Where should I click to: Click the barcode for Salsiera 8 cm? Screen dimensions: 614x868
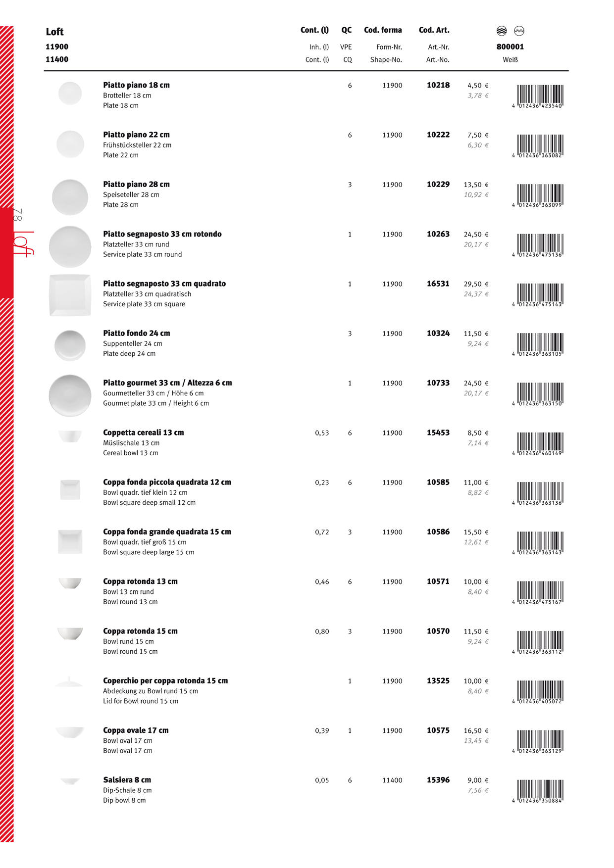[539, 791]
